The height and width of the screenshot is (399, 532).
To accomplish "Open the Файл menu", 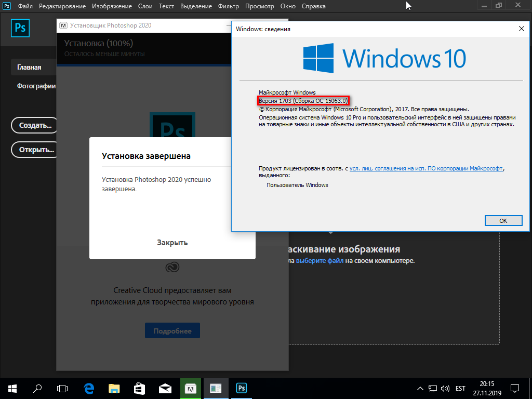I will (24, 6).
